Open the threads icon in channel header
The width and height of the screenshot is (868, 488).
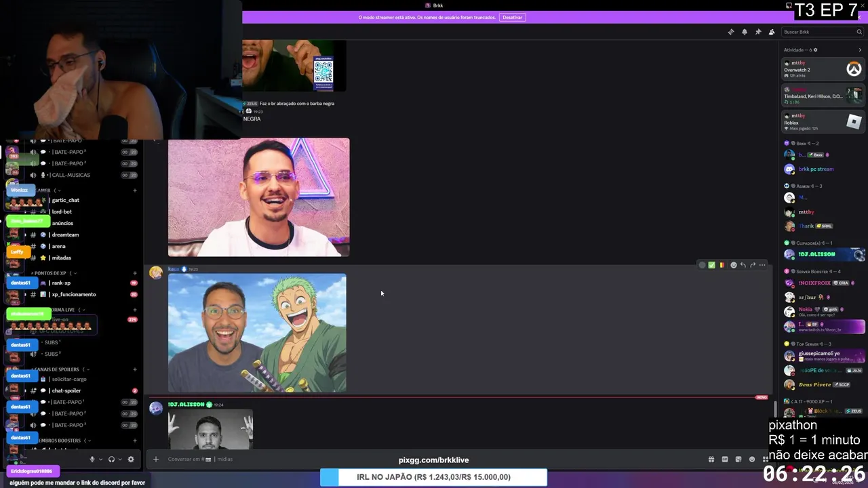pos(730,32)
